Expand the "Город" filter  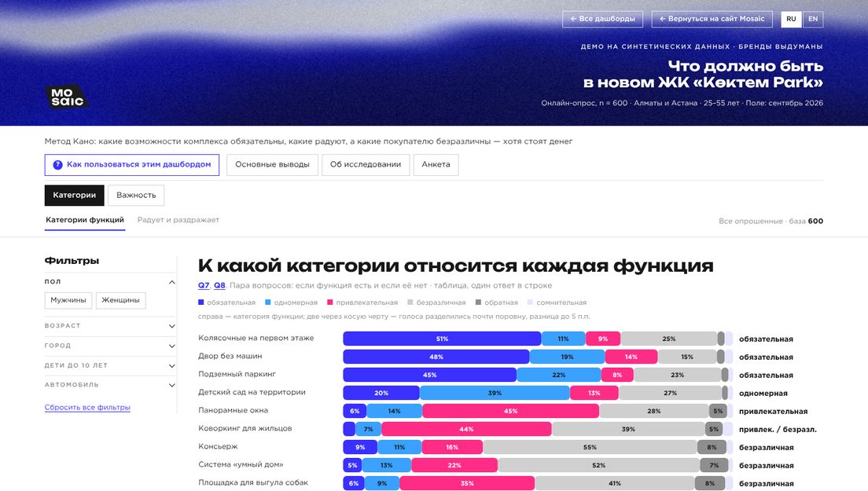coord(109,346)
